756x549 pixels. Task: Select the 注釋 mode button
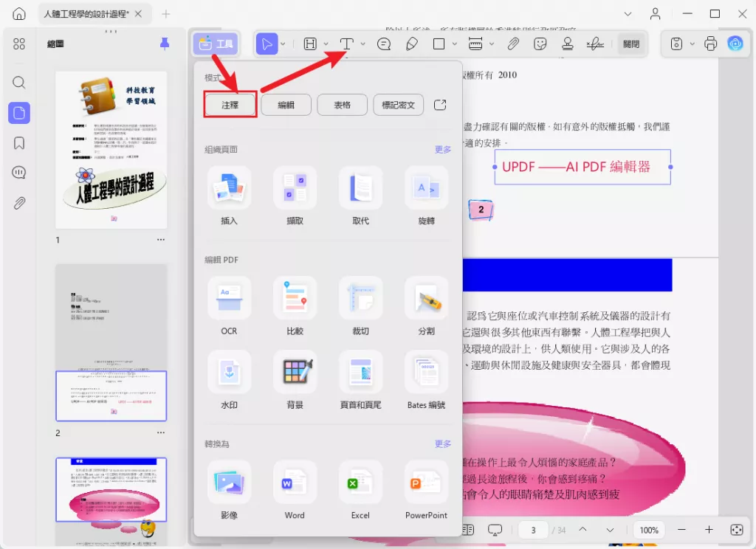(230, 104)
